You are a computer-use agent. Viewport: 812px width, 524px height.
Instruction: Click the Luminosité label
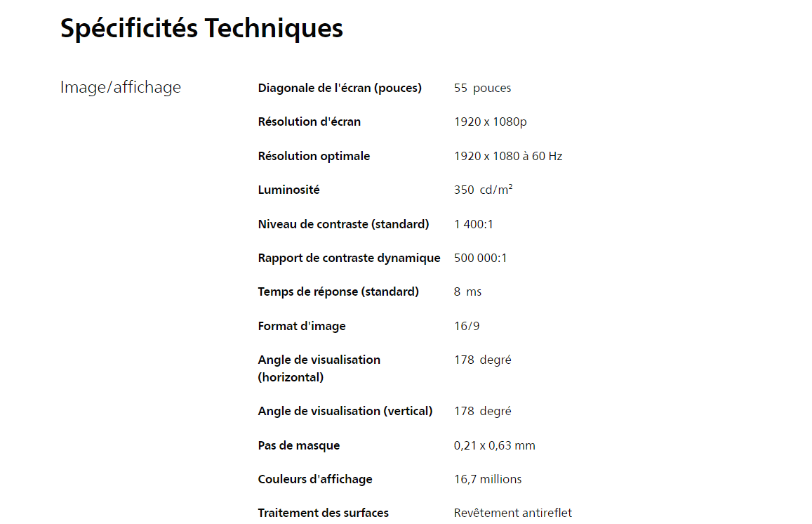[x=288, y=190]
